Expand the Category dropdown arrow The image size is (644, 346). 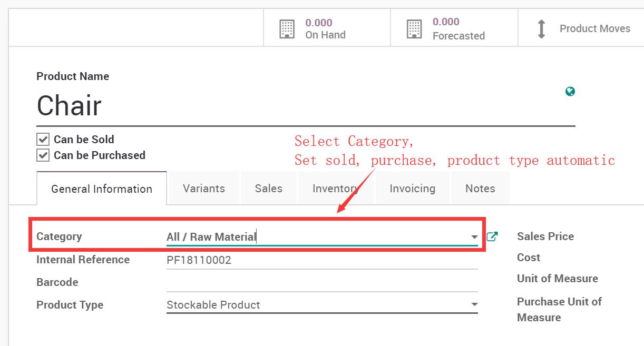[x=474, y=238]
